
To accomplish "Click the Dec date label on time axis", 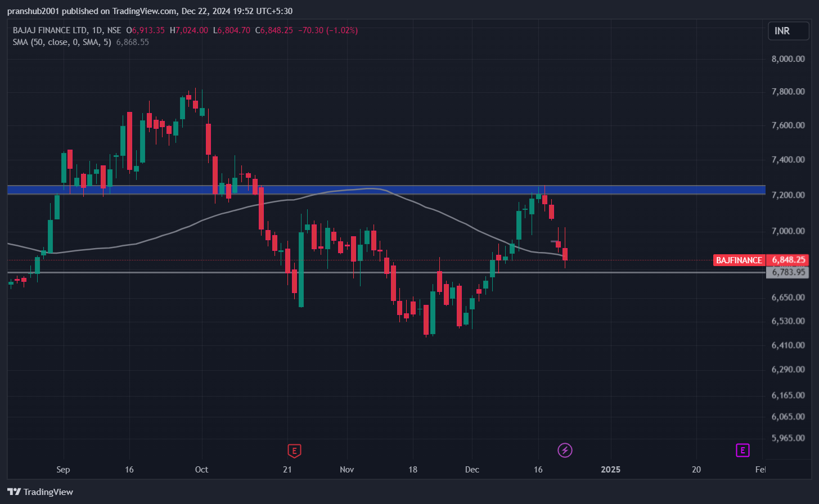I will (x=472, y=470).
